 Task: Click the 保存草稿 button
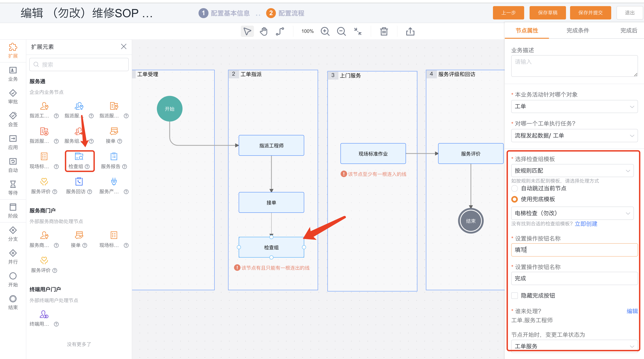click(x=547, y=13)
